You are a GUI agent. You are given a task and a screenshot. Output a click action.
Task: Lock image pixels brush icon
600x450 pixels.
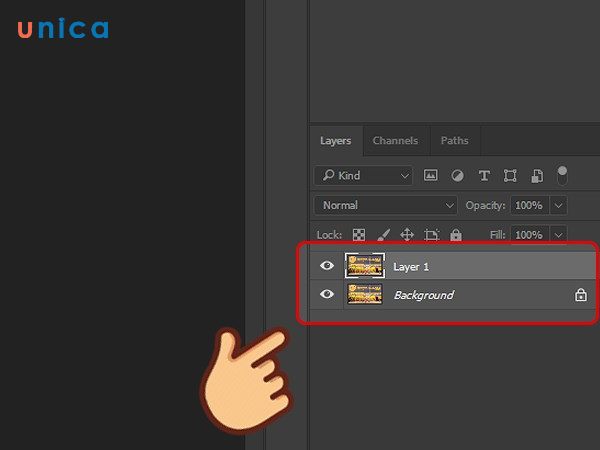pos(383,235)
